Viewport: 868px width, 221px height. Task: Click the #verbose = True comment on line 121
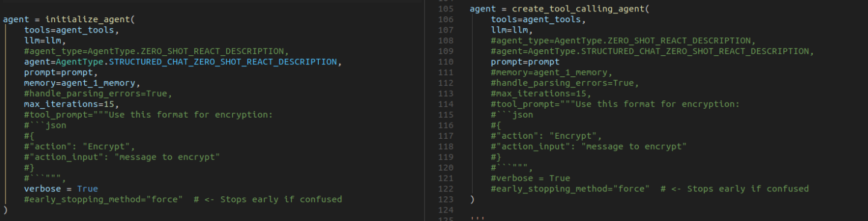[x=530, y=178]
